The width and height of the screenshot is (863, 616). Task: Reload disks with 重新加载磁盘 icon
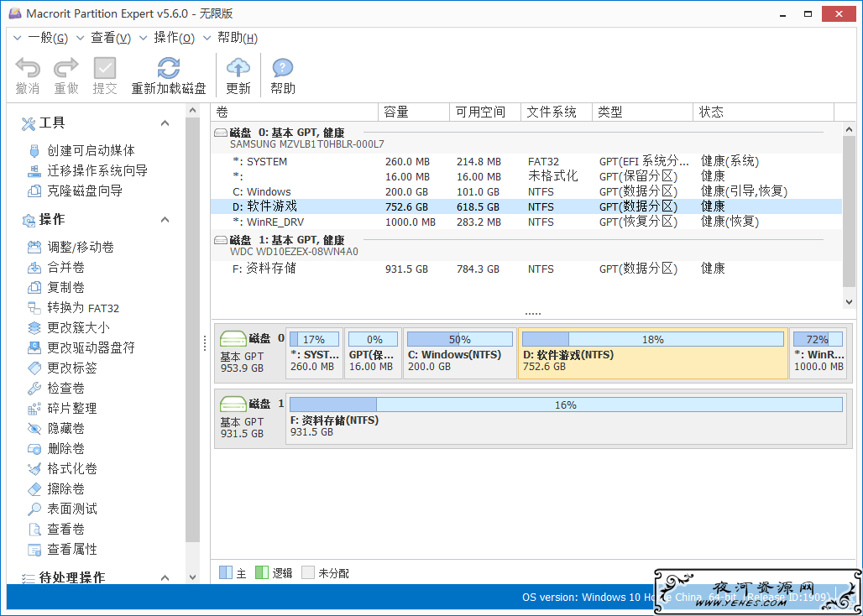click(169, 68)
